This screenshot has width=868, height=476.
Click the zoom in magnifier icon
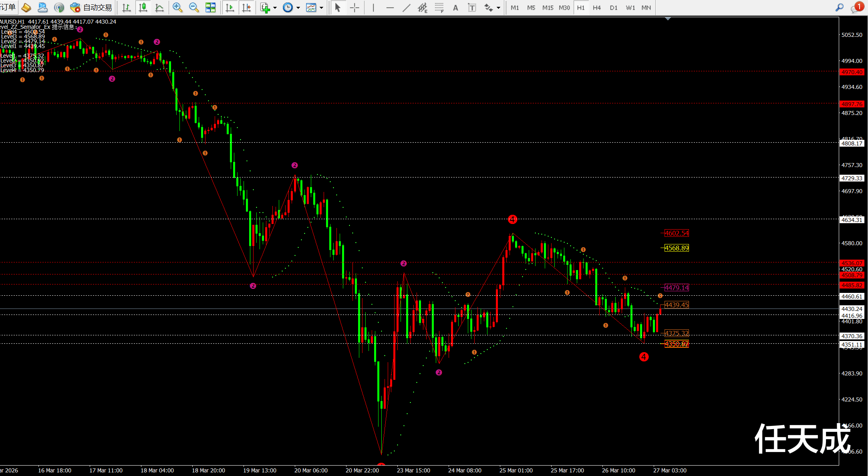(177, 7)
